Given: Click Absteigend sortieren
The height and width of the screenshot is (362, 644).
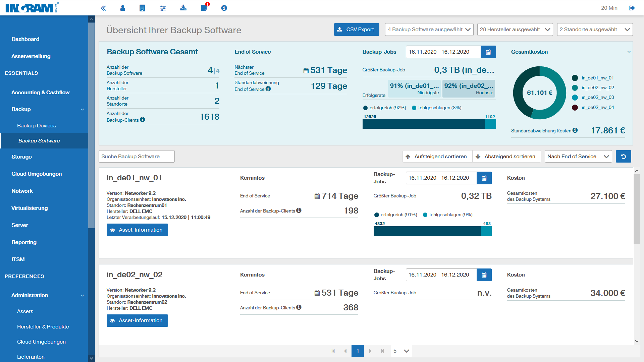Looking at the screenshot, I should coord(507,157).
